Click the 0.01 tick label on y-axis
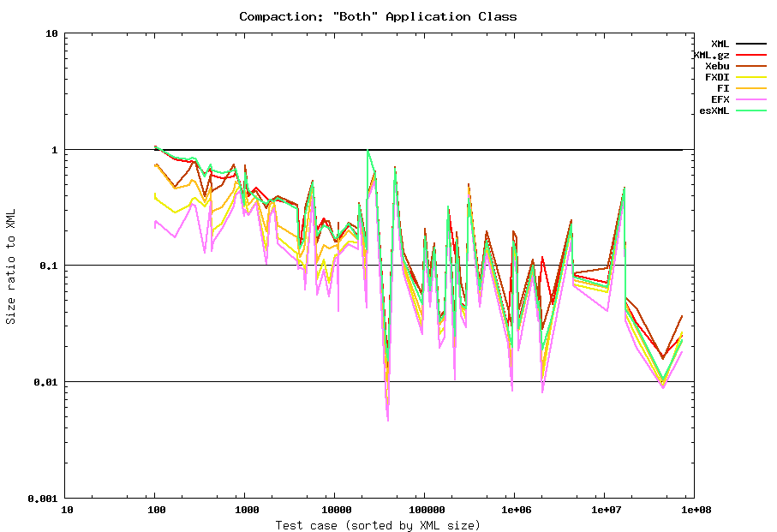Viewport: 777px width, 532px height. 45,381
